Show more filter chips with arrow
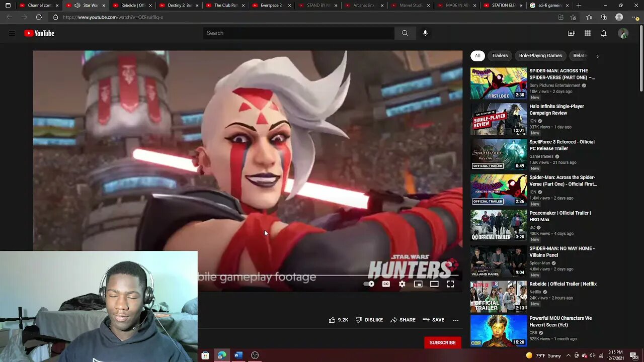Screen dimensions: 644x362 [597, 56]
